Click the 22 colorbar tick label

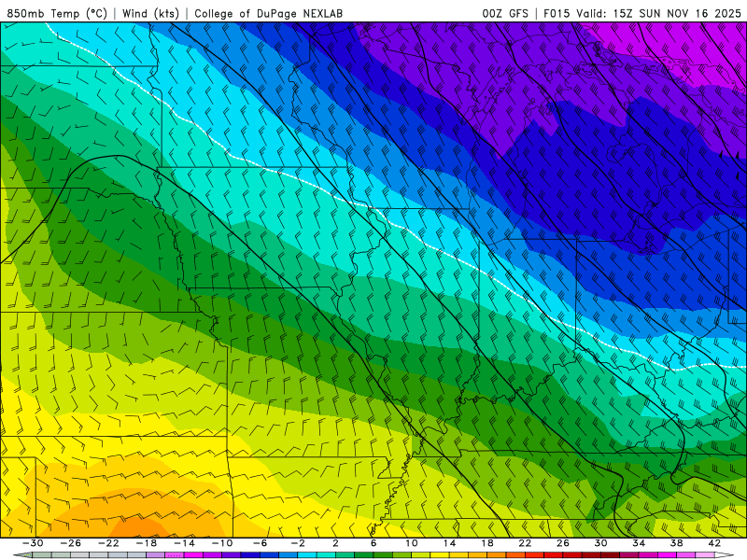coord(525,543)
